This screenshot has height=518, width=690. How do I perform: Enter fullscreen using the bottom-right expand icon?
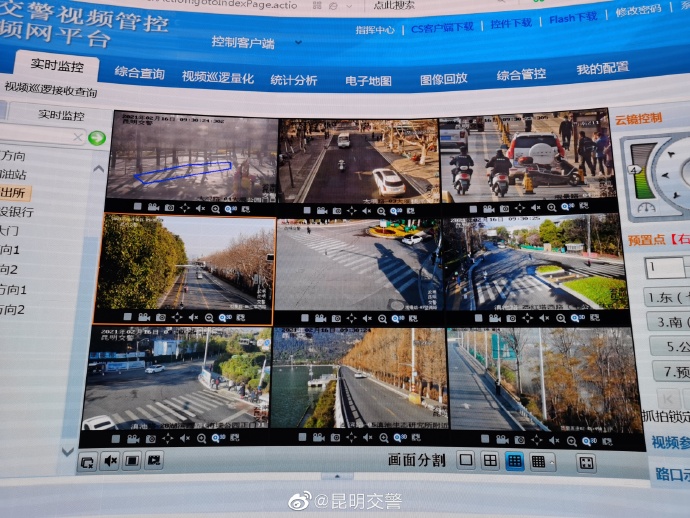click(x=586, y=462)
